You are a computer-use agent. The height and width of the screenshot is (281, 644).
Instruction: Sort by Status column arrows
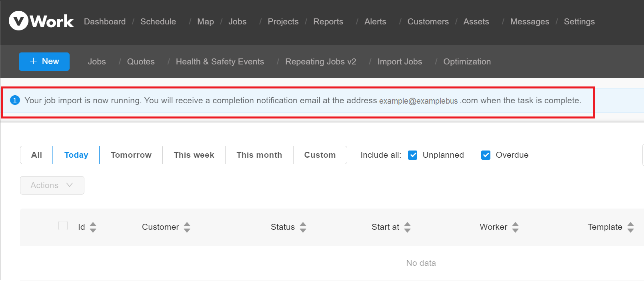click(303, 227)
